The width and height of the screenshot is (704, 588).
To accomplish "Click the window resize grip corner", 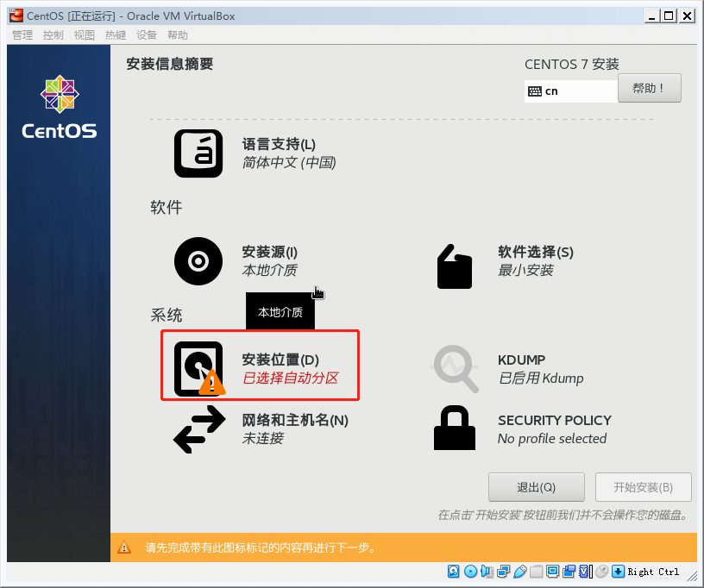I will [x=692, y=575].
